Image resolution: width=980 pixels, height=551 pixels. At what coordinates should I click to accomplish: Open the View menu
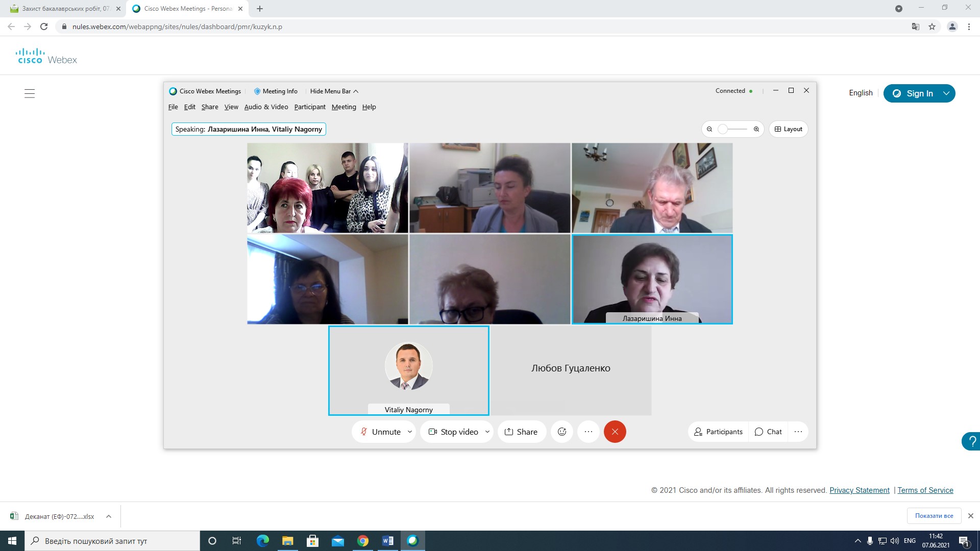pos(231,107)
